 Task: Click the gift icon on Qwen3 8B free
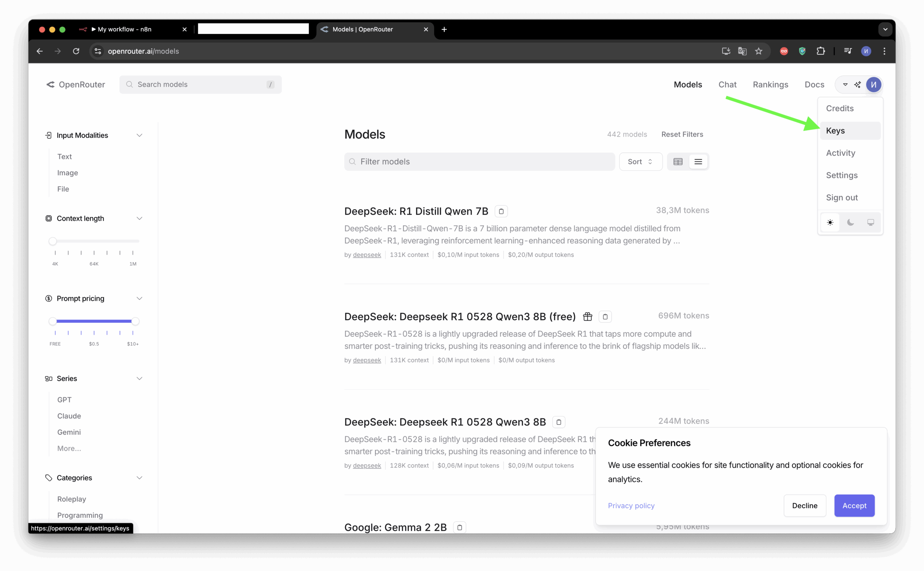[x=587, y=316]
